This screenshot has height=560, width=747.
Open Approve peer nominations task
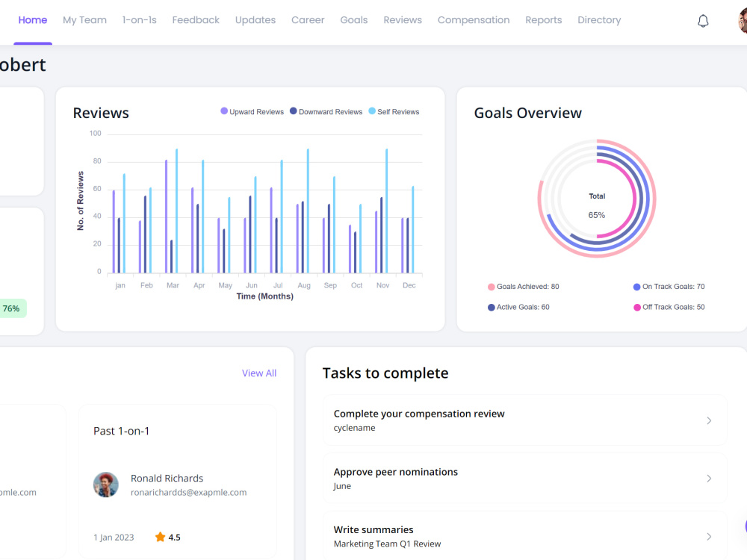click(525, 478)
